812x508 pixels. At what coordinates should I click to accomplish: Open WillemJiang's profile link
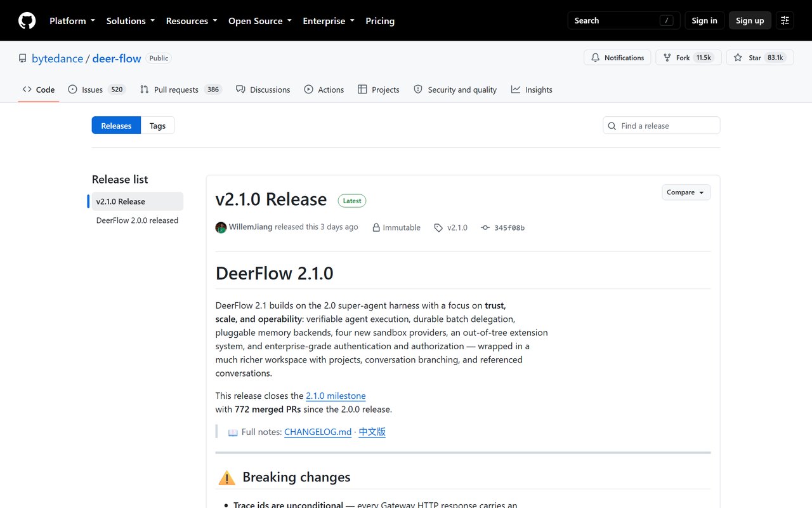click(251, 227)
